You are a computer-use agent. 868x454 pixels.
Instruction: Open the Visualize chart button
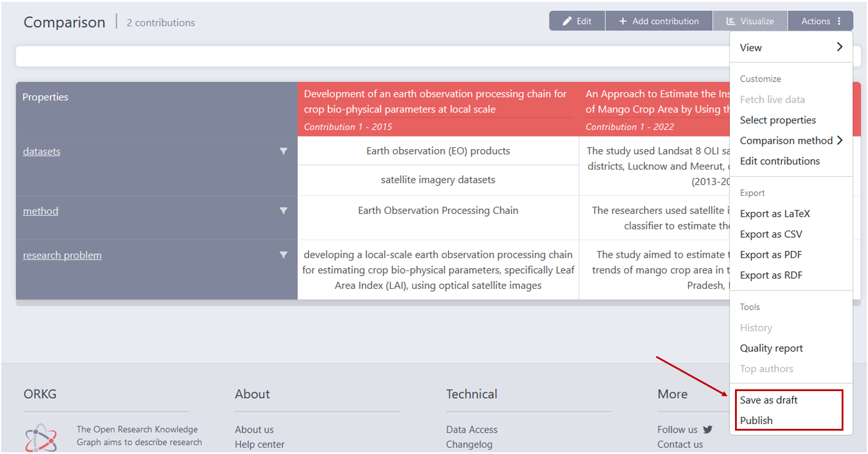[750, 21]
